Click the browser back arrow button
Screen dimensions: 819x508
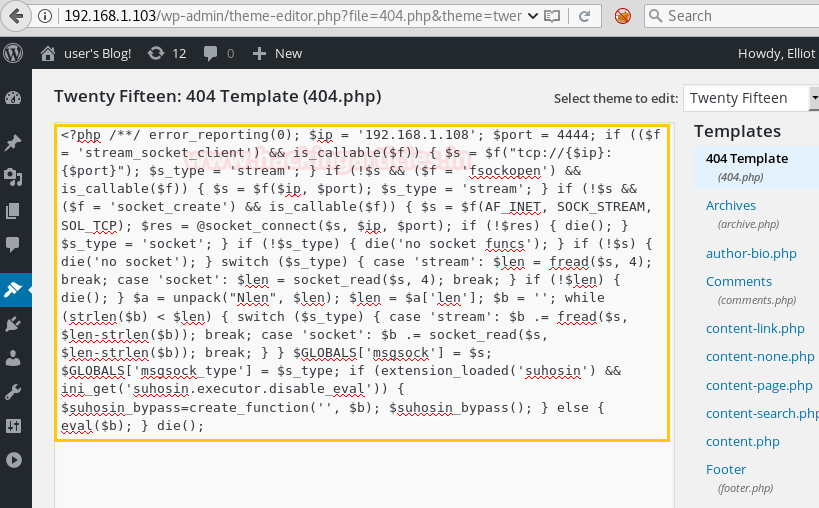(16, 16)
